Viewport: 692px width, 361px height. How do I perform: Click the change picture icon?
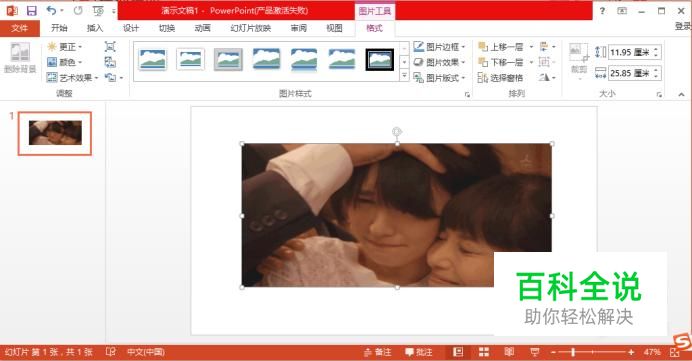coord(110,62)
